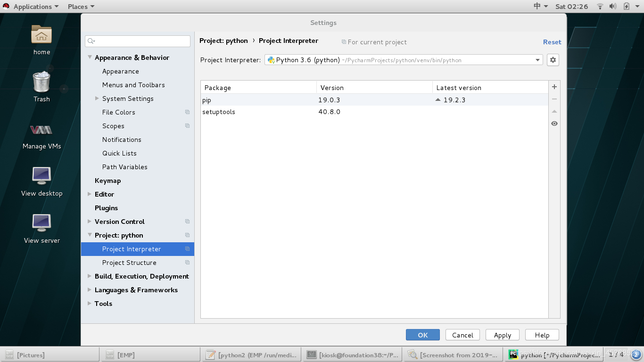The width and height of the screenshot is (644, 362).
Task: Select the Project Structure tree item
Action: click(138, 263)
